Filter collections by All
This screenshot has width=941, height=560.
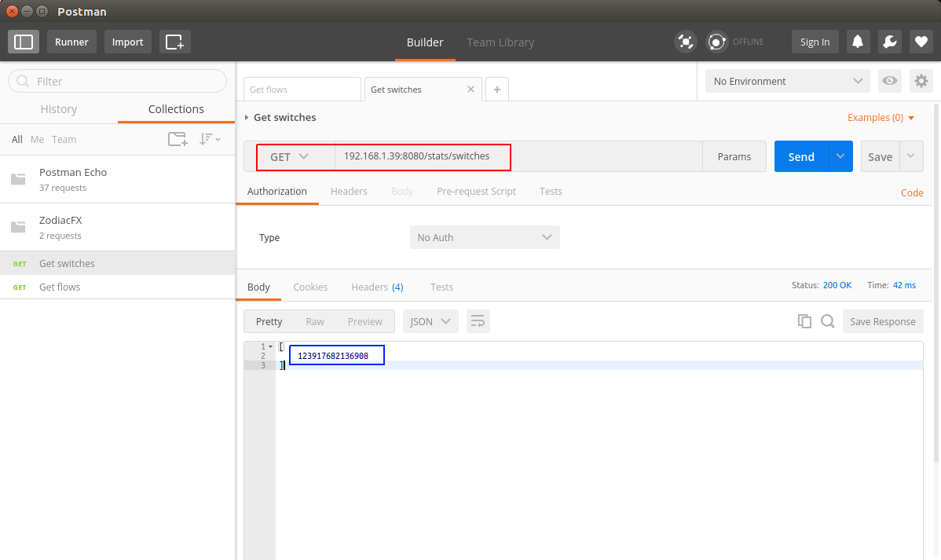tap(16, 139)
